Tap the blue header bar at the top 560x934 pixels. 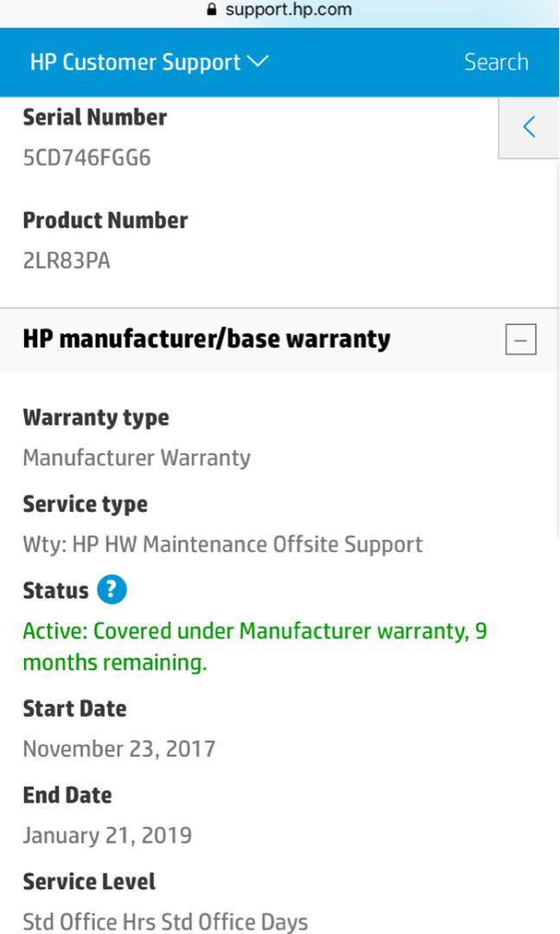pyautogui.click(x=280, y=61)
